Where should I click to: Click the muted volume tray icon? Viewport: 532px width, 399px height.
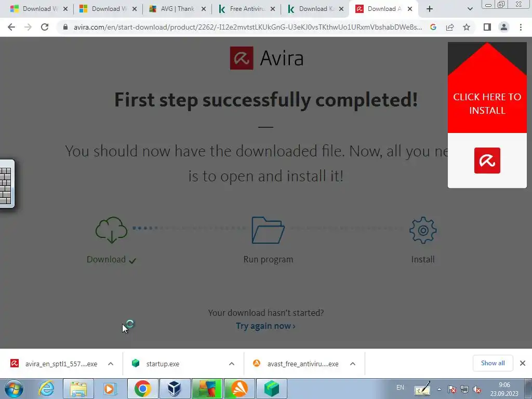tap(477, 389)
